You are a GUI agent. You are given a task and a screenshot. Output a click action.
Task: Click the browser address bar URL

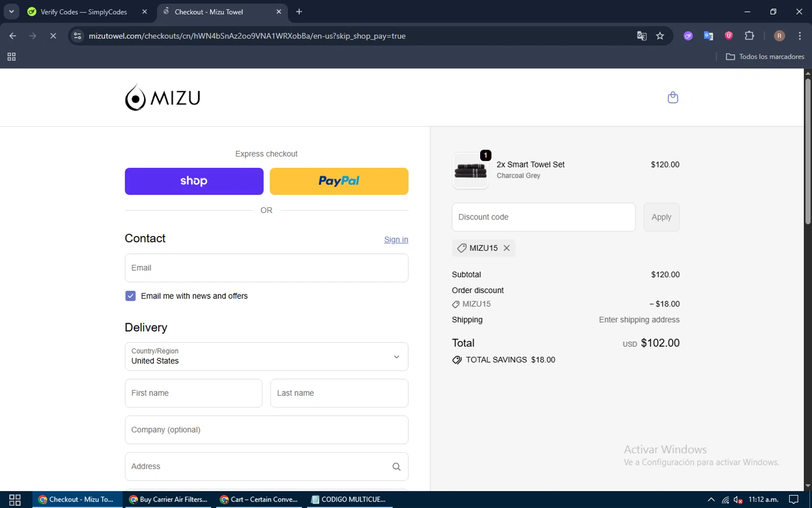tap(247, 36)
